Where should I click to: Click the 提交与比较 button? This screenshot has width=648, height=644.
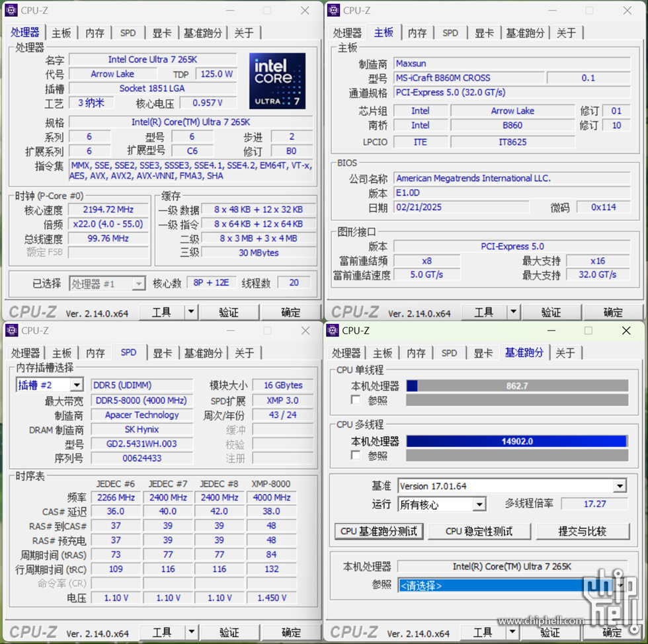point(583,531)
